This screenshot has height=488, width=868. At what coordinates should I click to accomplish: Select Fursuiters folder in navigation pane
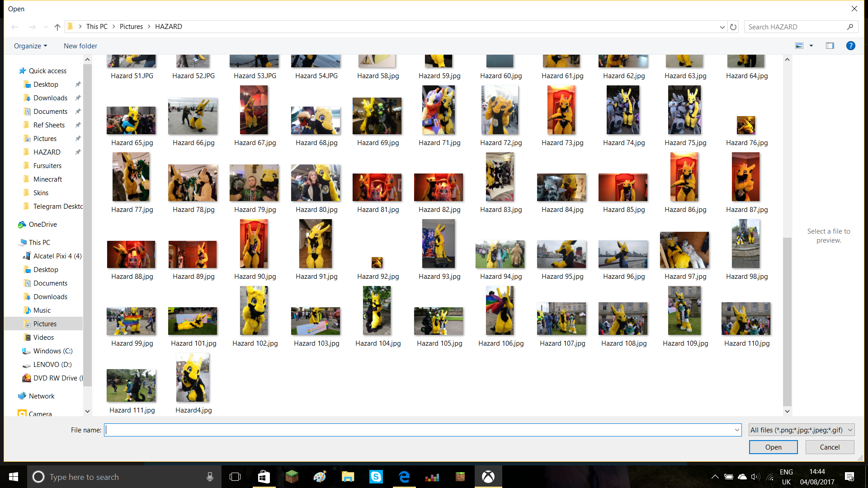tap(47, 165)
